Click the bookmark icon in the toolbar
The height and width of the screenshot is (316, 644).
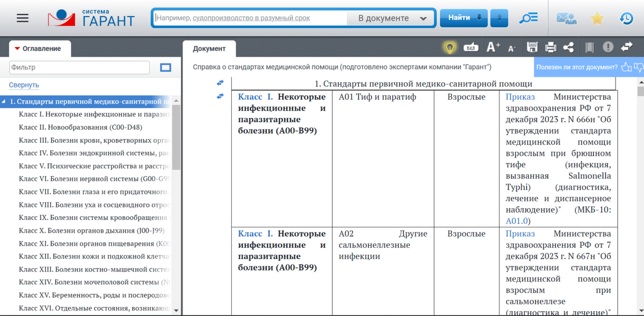tap(589, 47)
